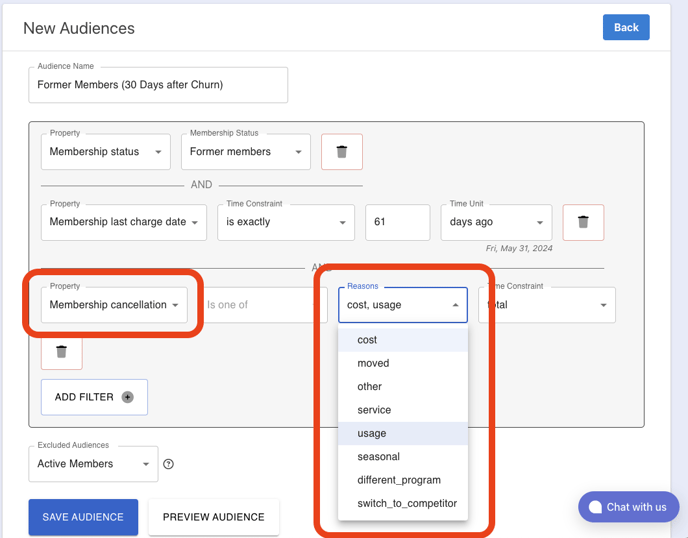This screenshot has height=538, width=688.
Task: Click the Back button
Action: tap(626, 27)
